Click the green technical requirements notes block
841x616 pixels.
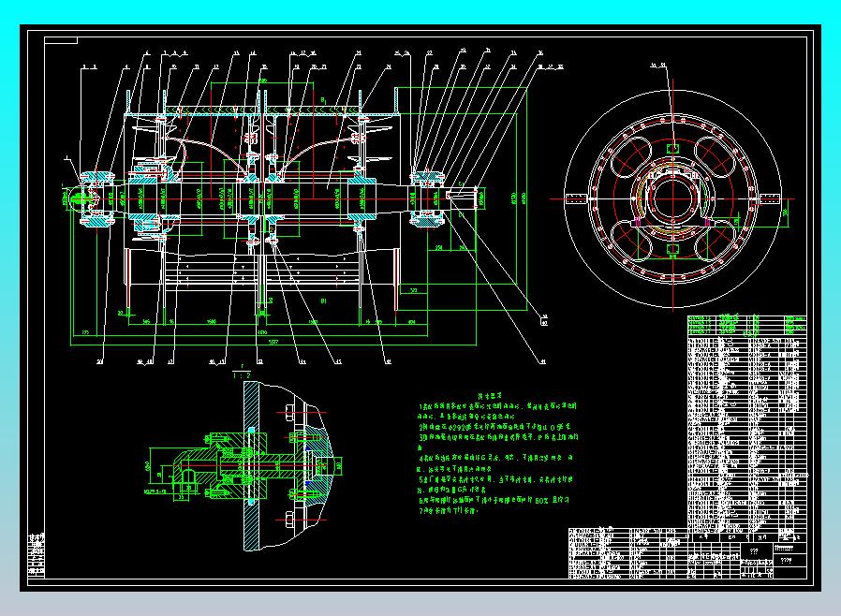[x=497, y=453]
